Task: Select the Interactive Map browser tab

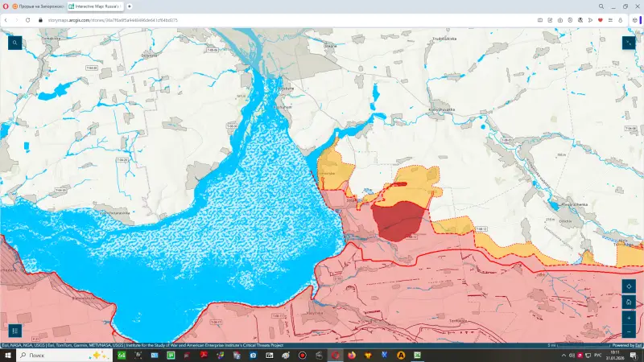Action: pos(94,6)
